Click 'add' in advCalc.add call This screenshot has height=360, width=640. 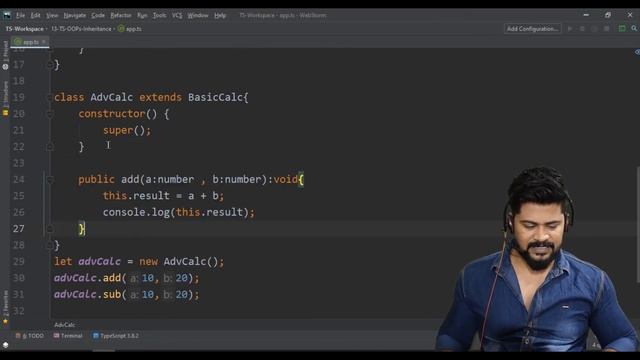(112, 278)
